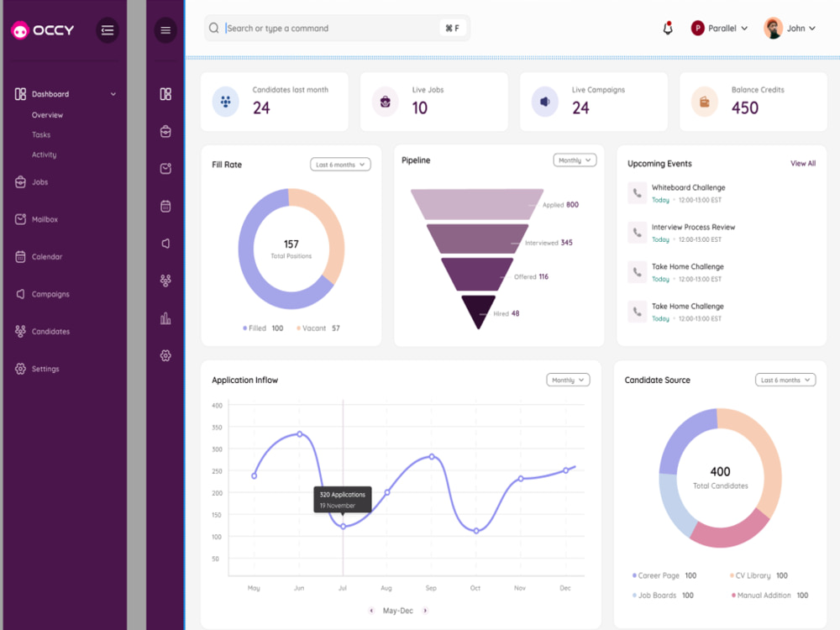Click the Career Page legend item

[x=664, y=576]
